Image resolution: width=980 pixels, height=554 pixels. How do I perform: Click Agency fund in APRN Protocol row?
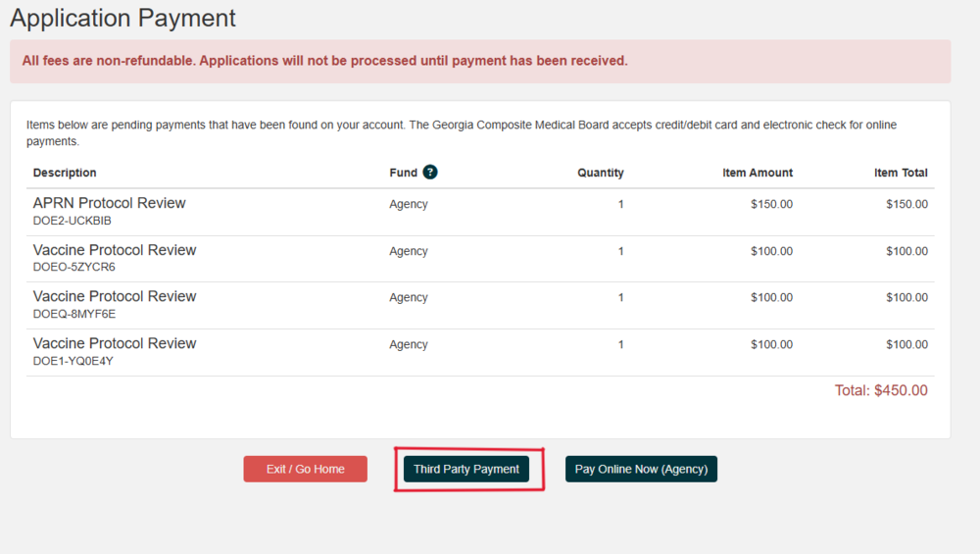pos(409,204)
